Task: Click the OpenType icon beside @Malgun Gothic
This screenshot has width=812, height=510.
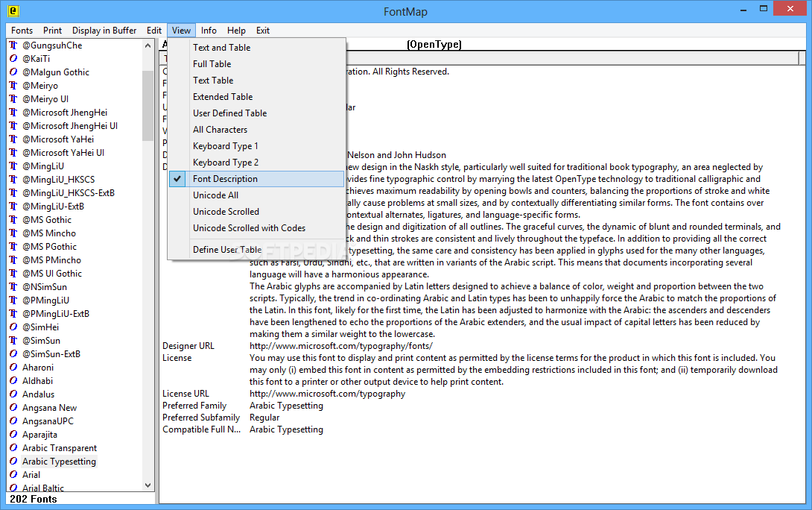Action: tap(13, 72)
